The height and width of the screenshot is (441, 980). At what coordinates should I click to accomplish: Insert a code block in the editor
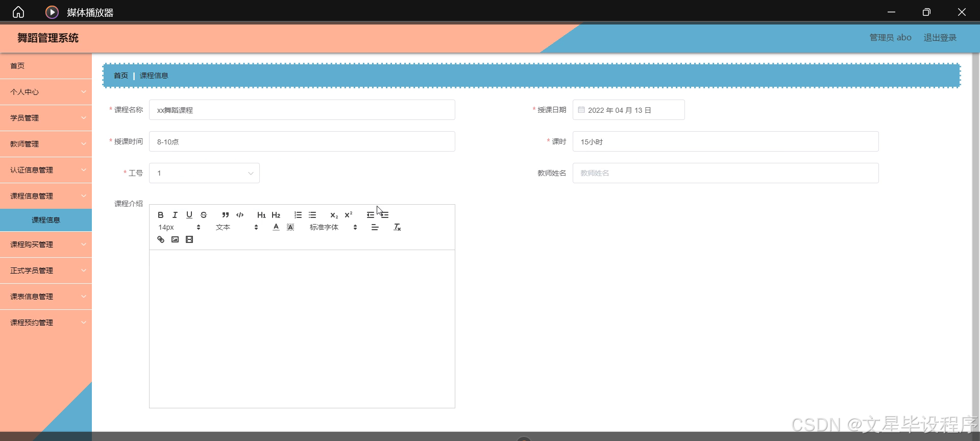240,215
